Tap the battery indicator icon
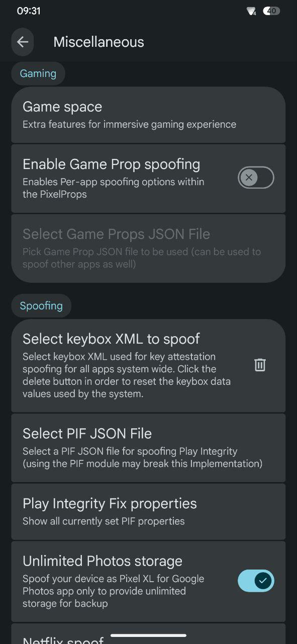 [x=271, y=11]
